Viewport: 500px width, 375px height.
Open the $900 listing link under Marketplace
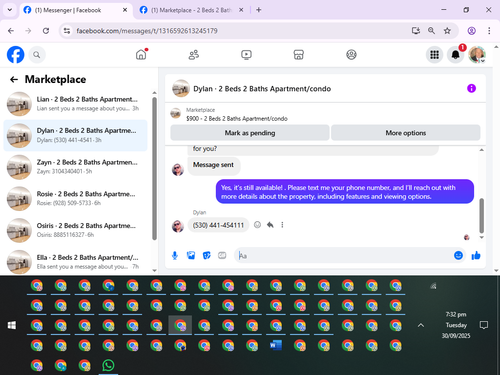click(237, 119)
